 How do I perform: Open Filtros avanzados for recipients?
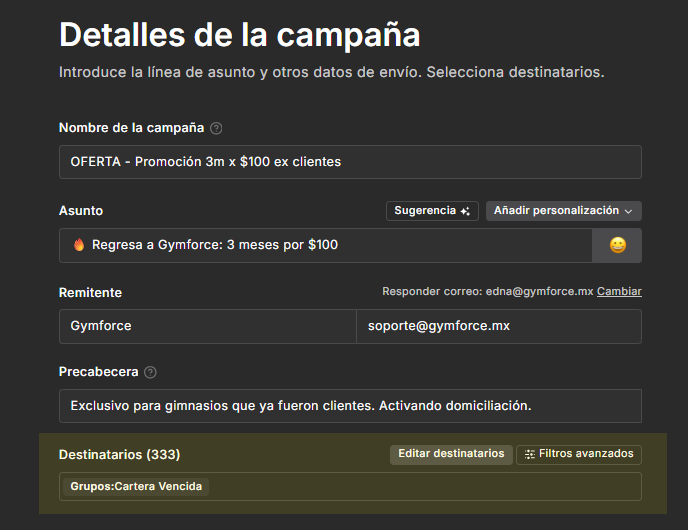click(x=578, y=454)
